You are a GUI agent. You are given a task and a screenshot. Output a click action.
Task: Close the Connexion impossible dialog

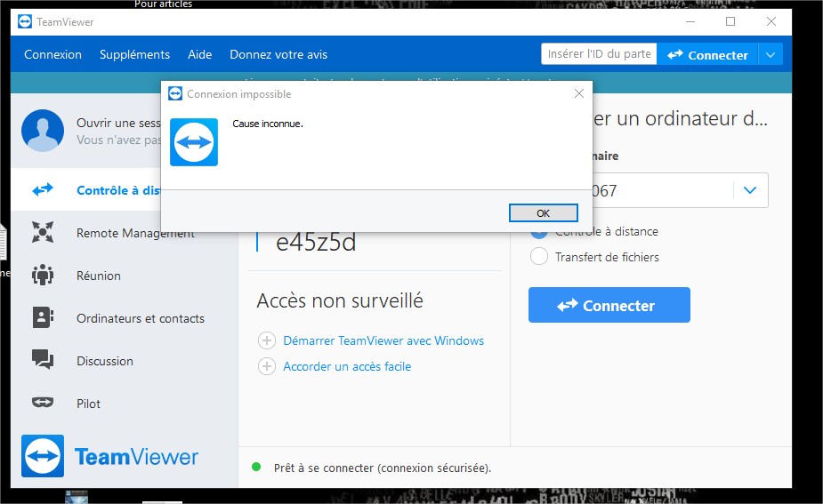click(x=579, y=93)
